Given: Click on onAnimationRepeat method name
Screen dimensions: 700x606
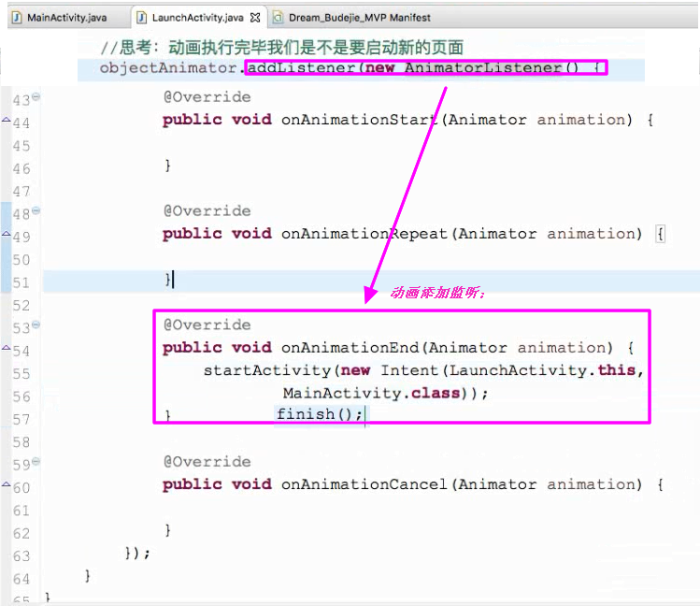Looking at the screenshot, I should point(364,234).
